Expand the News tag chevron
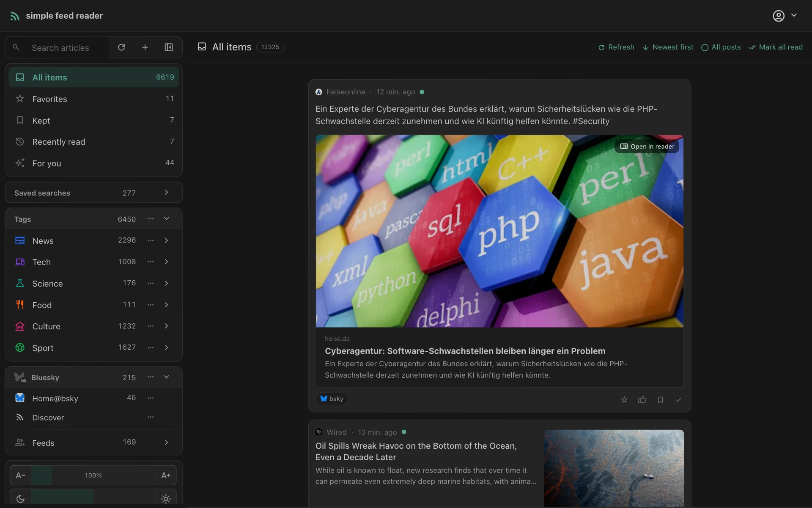Image resolution: width=812 pixels, height=508 pixels. (167, 240)
